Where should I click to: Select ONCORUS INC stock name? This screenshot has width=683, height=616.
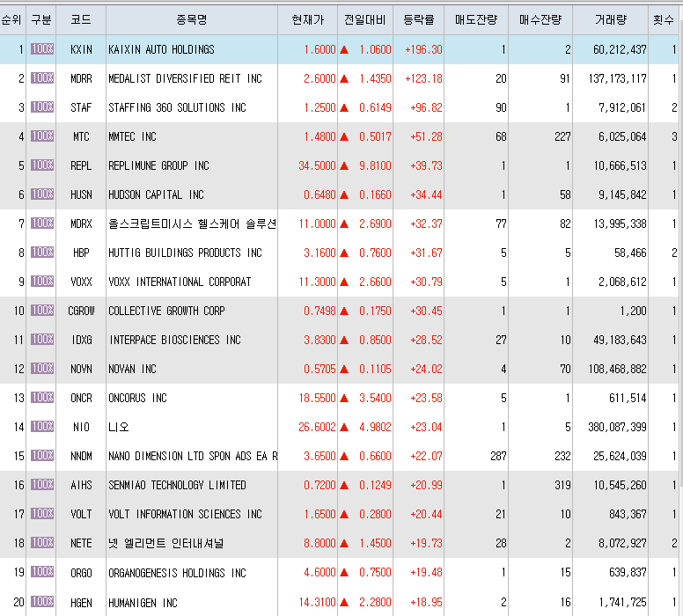click(137, 398)
